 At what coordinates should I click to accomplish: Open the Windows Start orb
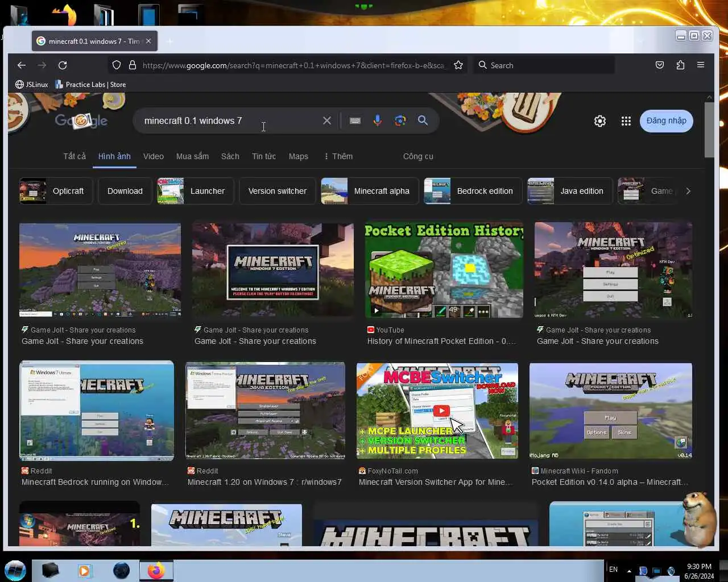[x=15, y=570]
